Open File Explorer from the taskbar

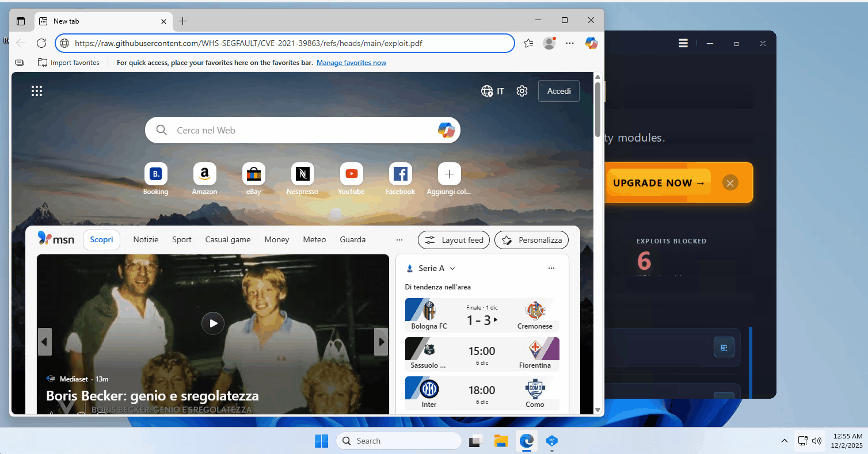501,441
